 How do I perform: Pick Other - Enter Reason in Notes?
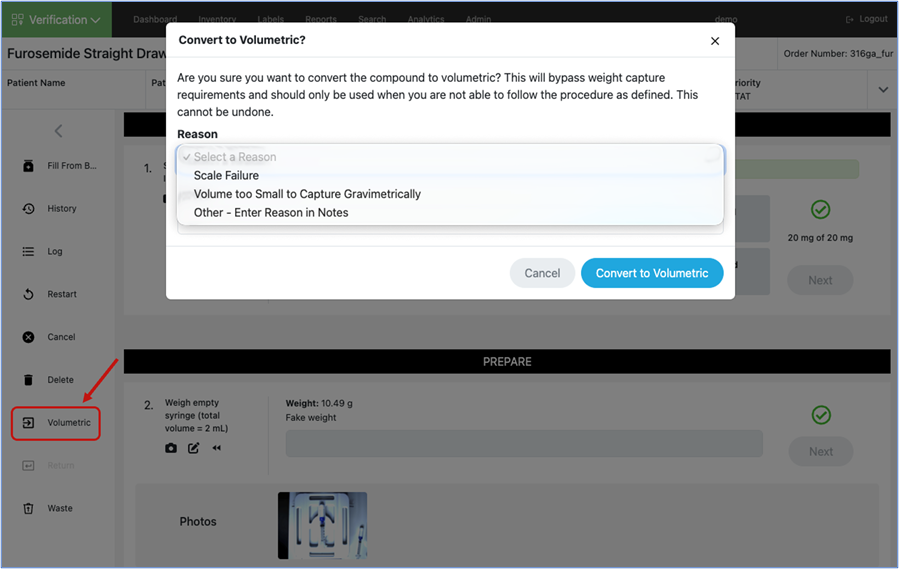[271, 213]
